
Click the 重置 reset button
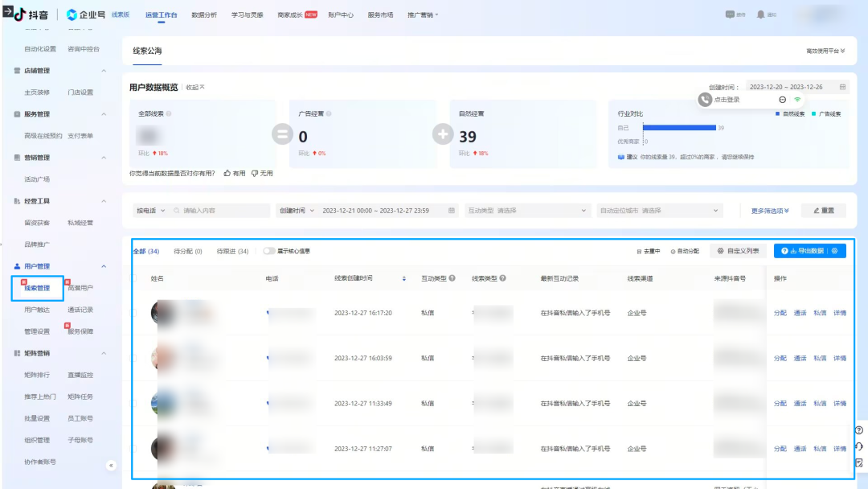pos(823,211)
